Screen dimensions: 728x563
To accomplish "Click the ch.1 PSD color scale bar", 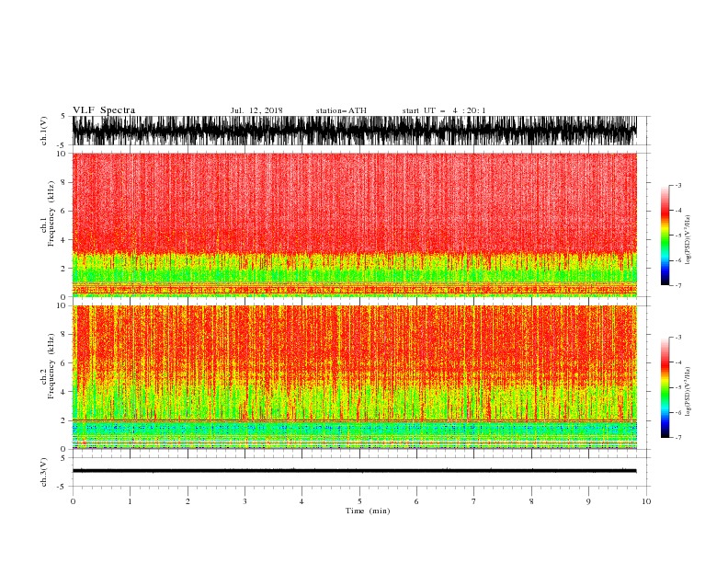I will click(x=665, y=236).
